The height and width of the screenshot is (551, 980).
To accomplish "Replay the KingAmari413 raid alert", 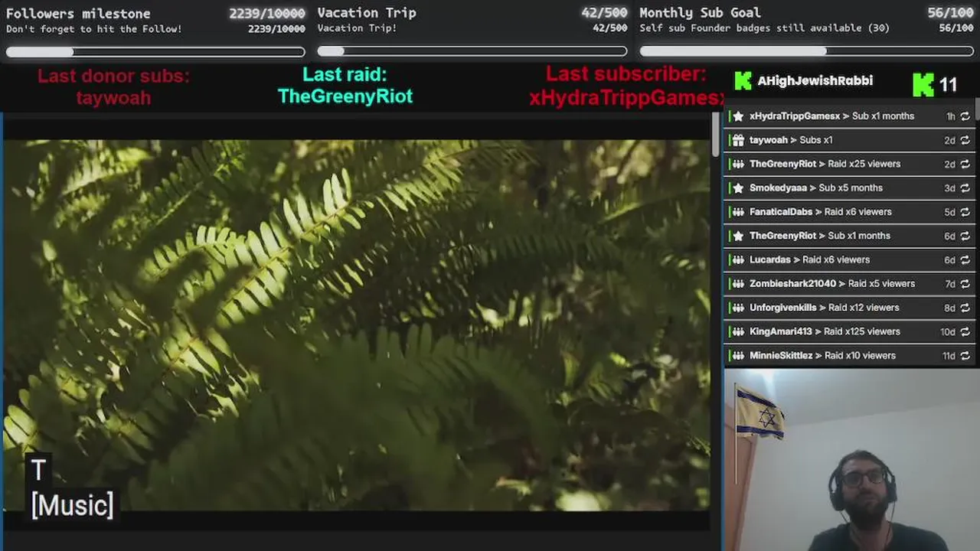I will click(965, 331).
